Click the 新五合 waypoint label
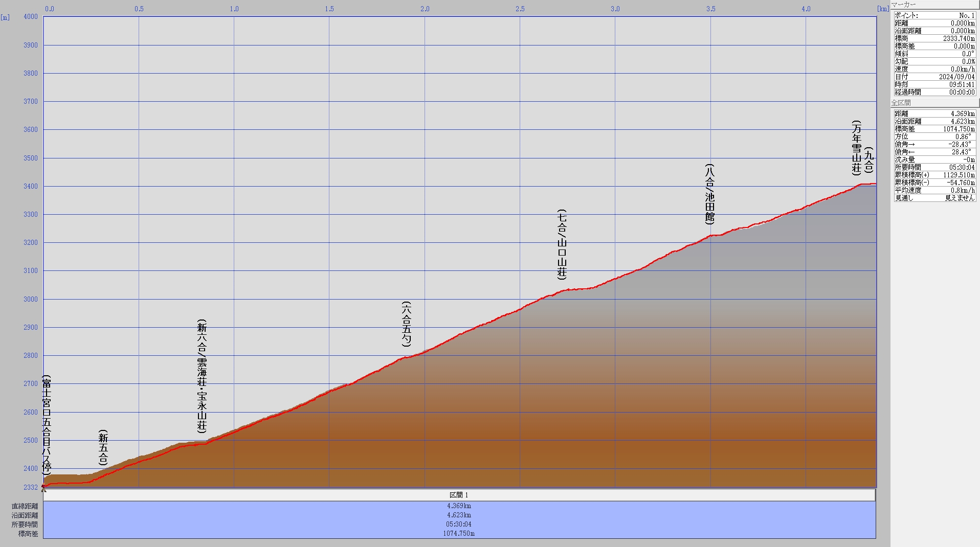 [x=103, y=447]
